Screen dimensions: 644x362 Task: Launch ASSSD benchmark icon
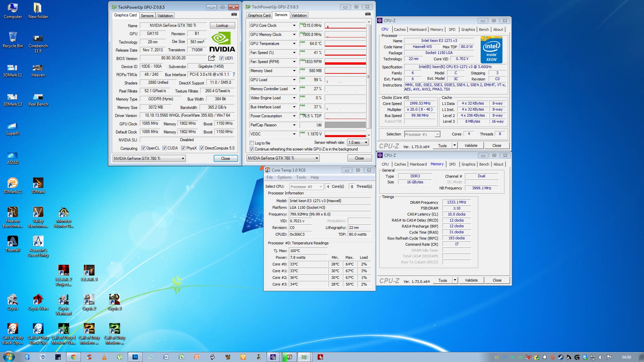click(x=12, y=158)
